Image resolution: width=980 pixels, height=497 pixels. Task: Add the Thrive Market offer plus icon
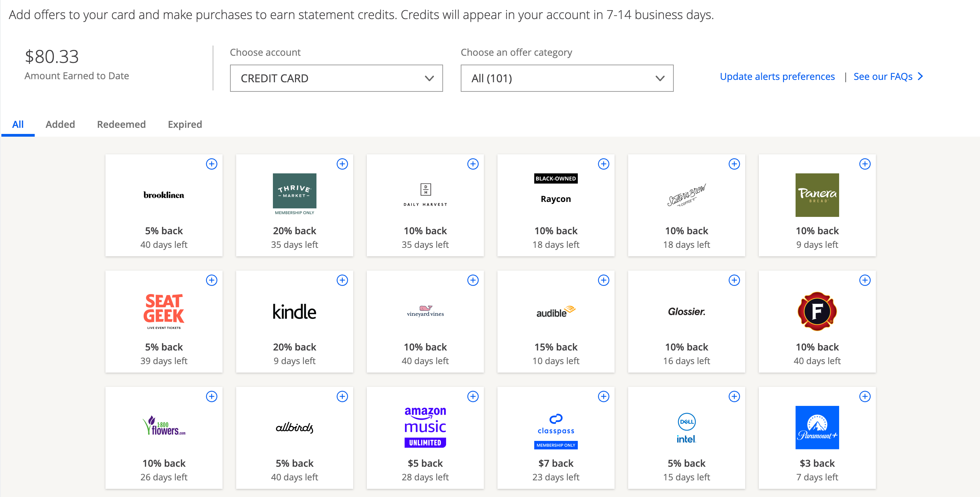click(x=342, y=164)
